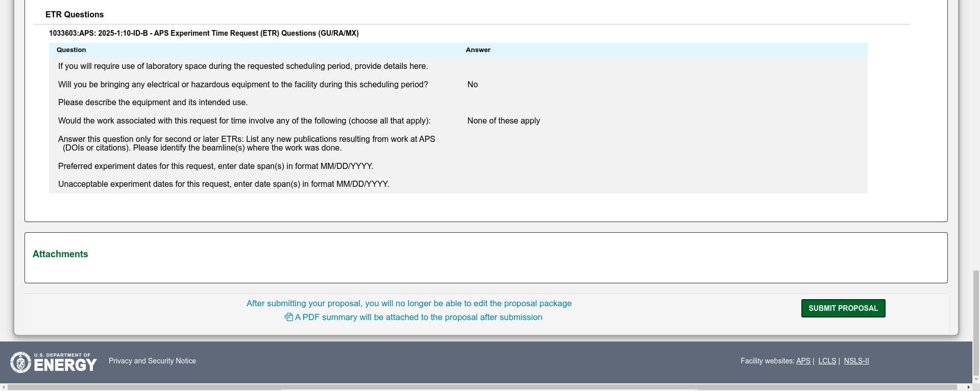
Task: Click the ENERGY wordmark in the footer
Action: coord(65,364)
